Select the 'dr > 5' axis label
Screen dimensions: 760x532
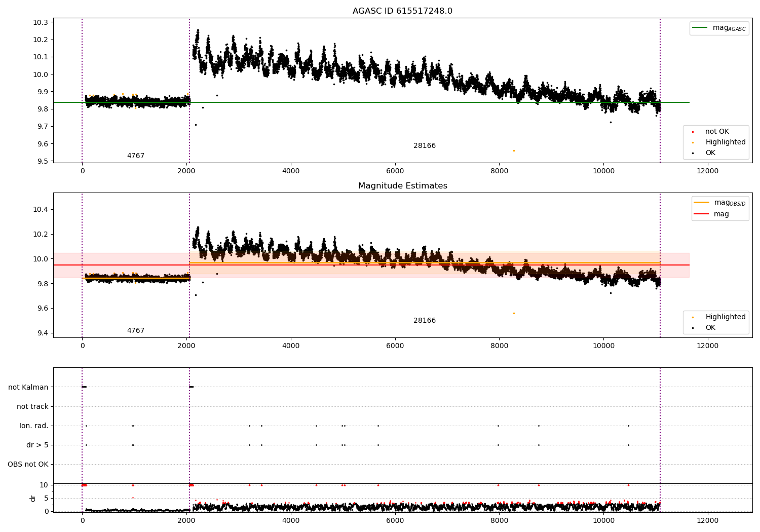(x=37, y=445)
